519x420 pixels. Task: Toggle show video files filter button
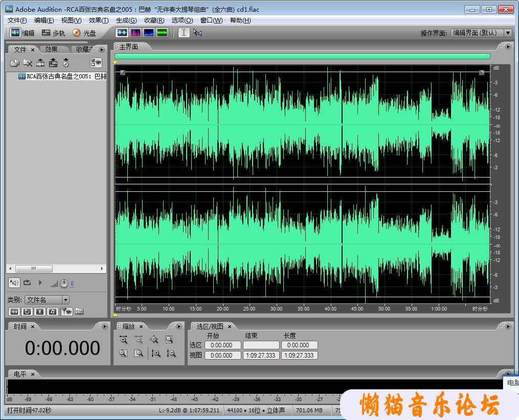coord(40,312)
